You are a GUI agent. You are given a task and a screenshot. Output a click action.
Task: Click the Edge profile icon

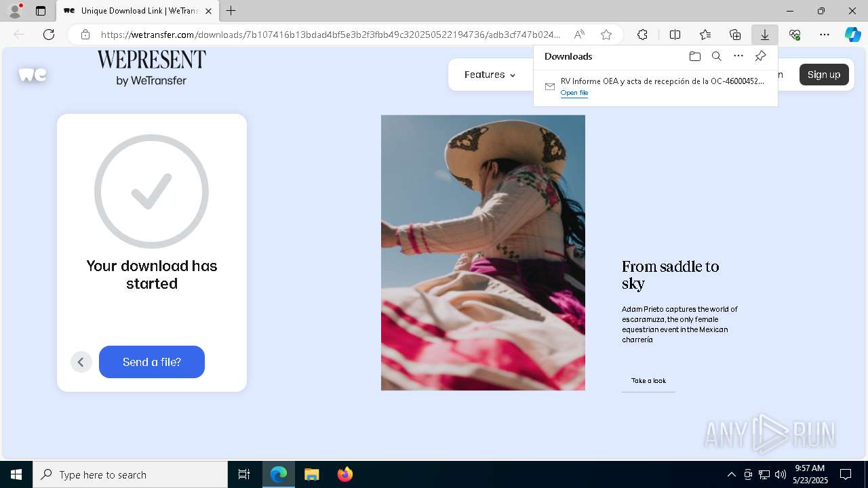click(14, 11)
